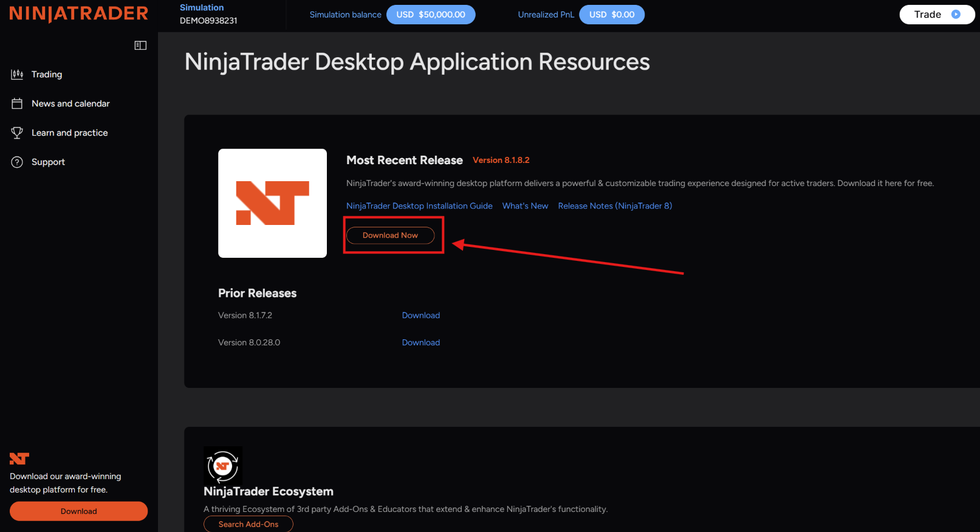The width and height of the screenshot is (980, 532).
Task: Click the Simulation balance USD $50,000.00 pill
Action: pyautogui.click(x=431, y=15)
